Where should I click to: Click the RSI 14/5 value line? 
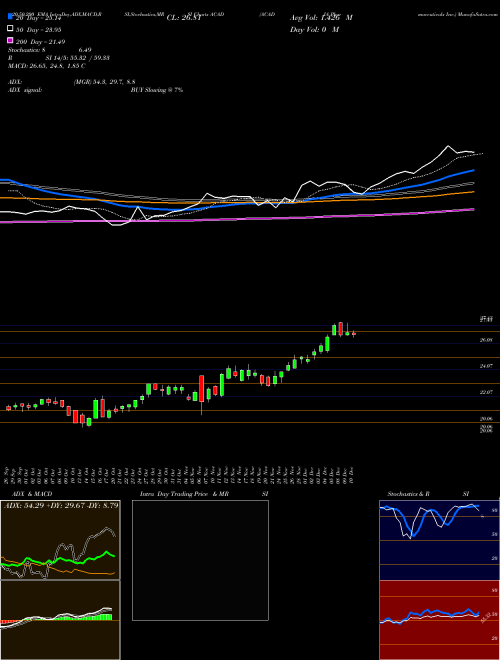coord(59,58)
